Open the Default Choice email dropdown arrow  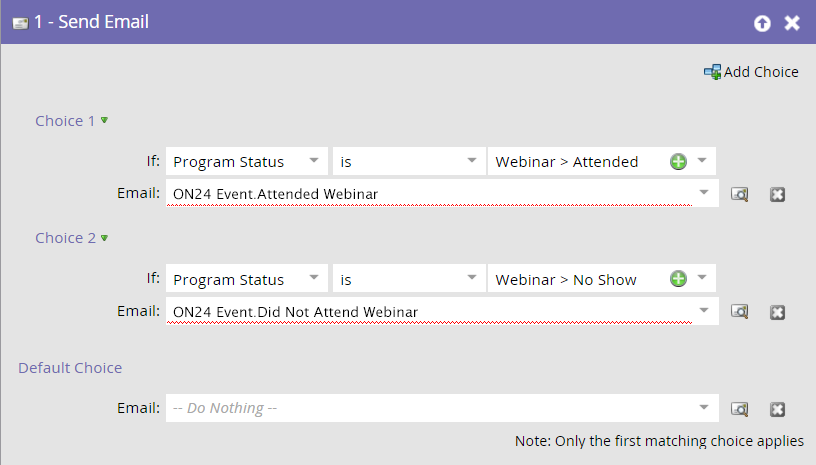(x=704, y=408)
